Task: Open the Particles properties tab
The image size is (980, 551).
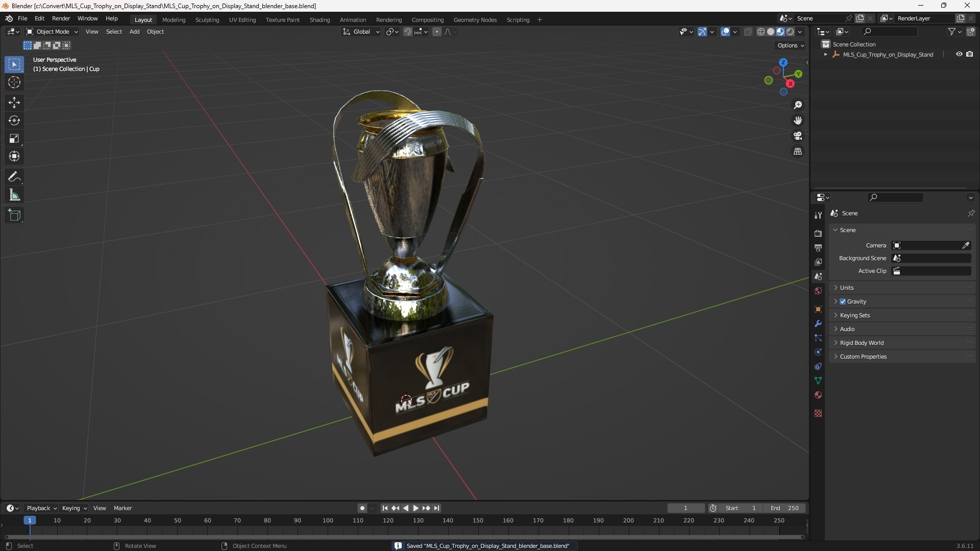Action: [818, 338]
